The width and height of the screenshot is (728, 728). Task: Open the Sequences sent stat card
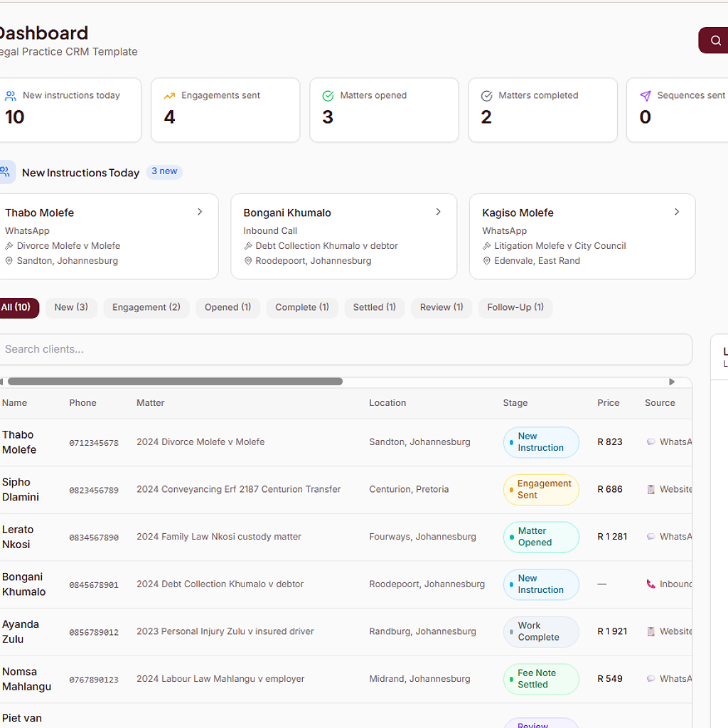678,110
